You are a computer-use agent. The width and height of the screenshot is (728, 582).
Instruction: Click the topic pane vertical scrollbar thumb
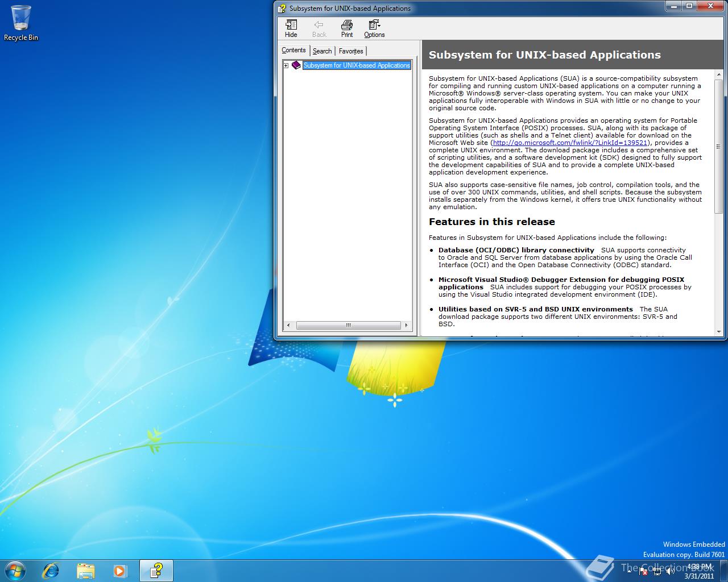click(719, 147)
